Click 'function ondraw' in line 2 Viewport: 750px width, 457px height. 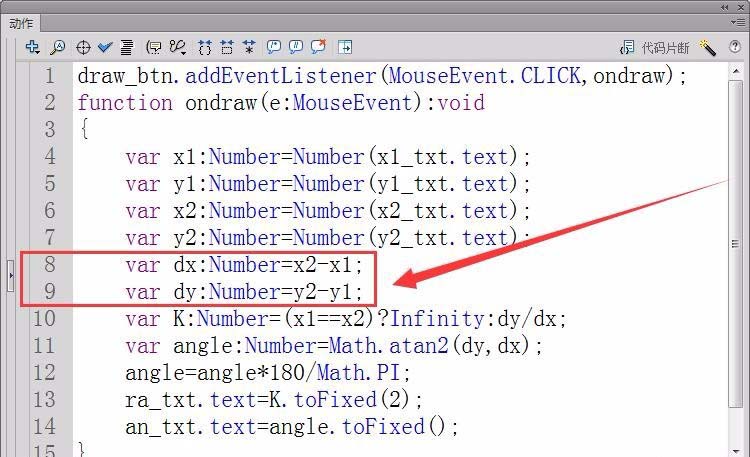tap(166, 103)
